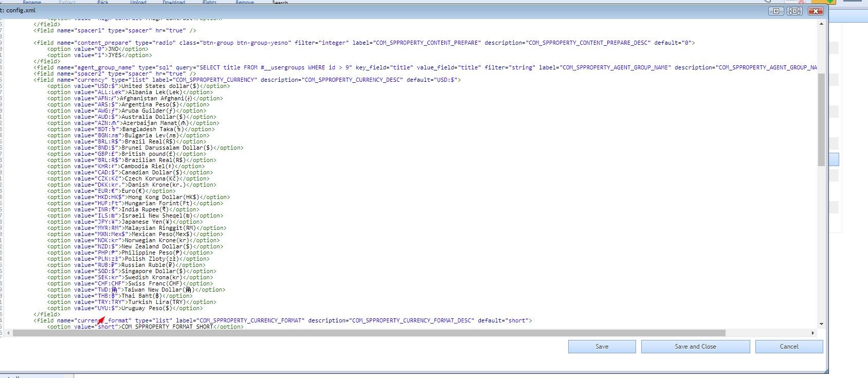
Task: Click the Download toolbar label behind dialog
Action: coord(174,3)
